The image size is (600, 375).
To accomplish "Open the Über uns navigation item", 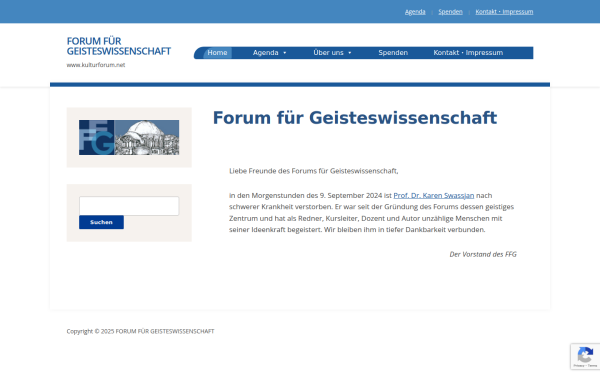I will click(x=328, y=53).
